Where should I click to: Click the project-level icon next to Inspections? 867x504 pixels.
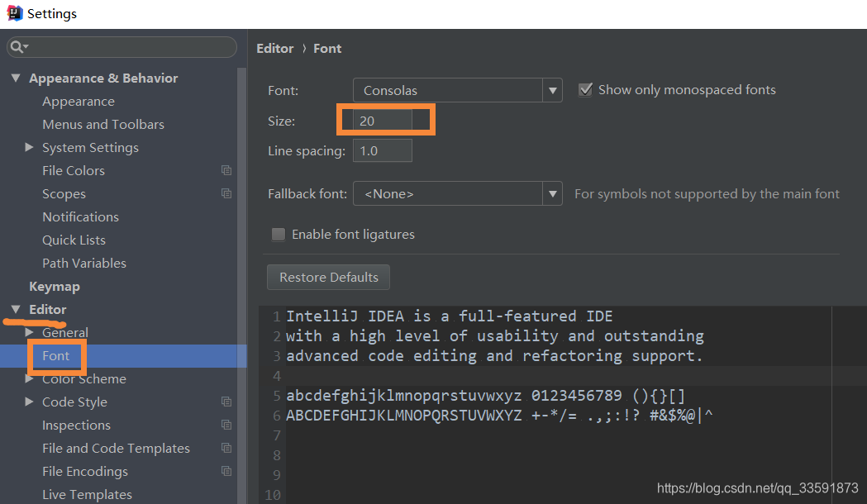[x=226, y=425]
